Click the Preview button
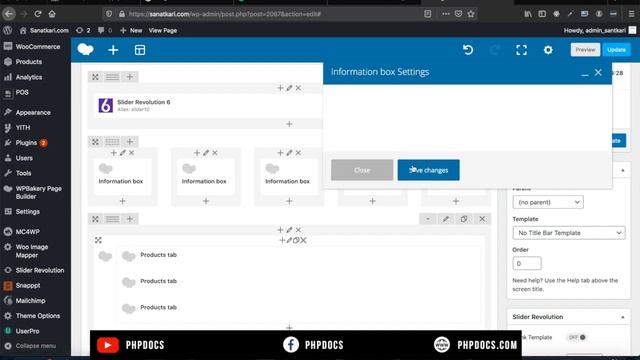 (585, 49)
